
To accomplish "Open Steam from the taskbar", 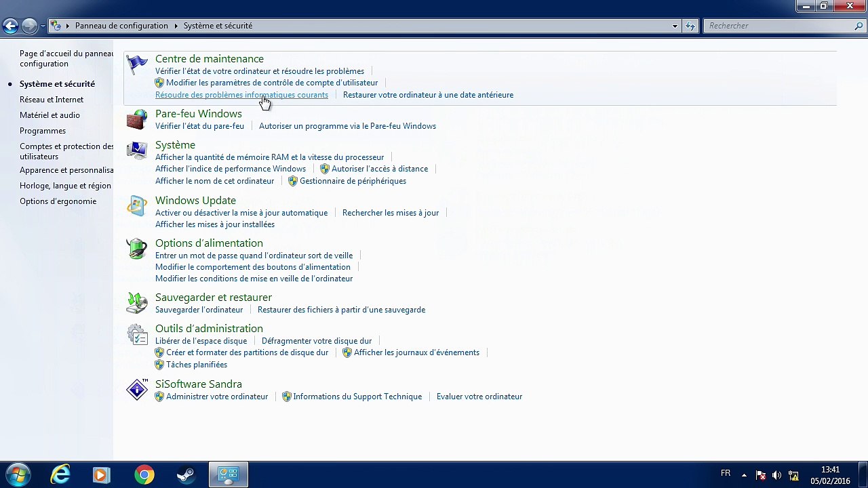I will point(186,474).
